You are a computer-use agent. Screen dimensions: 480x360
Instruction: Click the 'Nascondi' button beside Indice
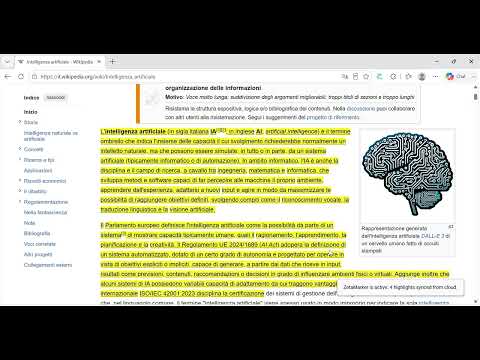55,97
